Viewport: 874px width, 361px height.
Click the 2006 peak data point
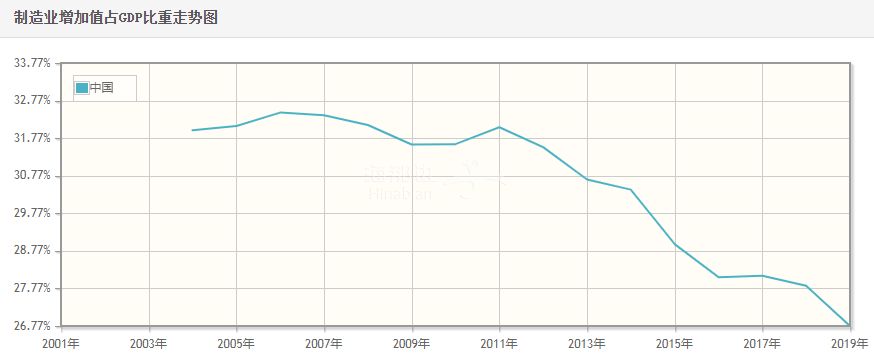click(x=280, y=113)
